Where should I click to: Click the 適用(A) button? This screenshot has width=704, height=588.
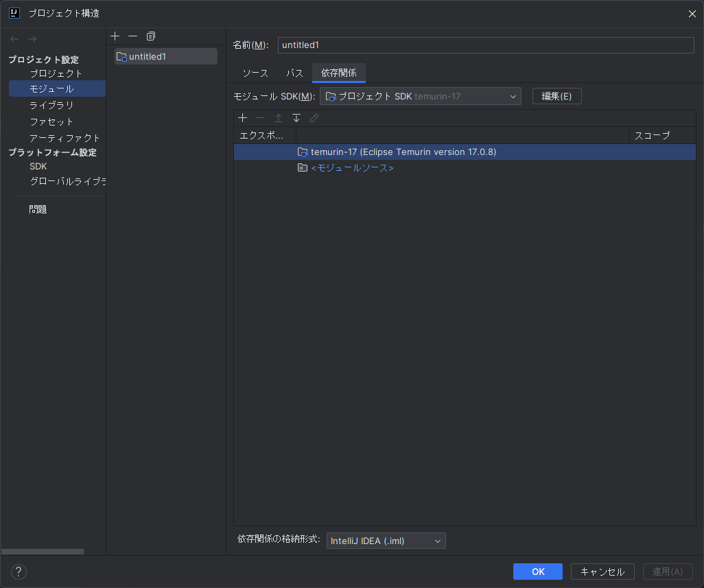click(668, 572)
